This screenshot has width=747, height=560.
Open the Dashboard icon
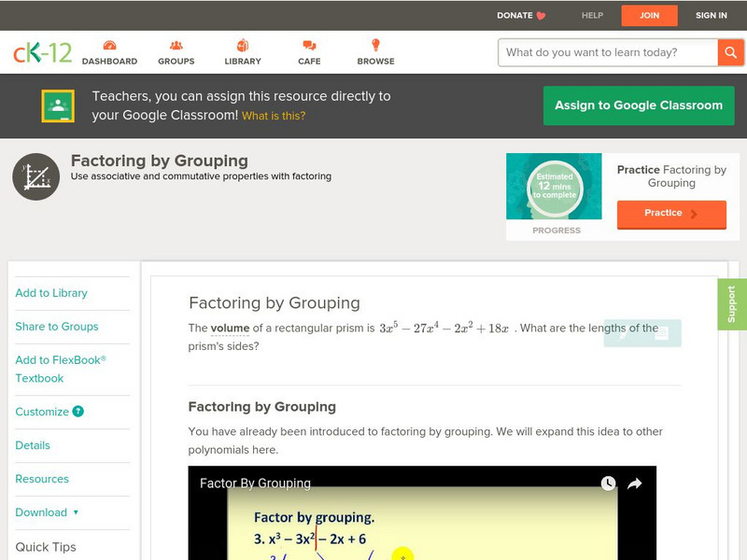109,47
